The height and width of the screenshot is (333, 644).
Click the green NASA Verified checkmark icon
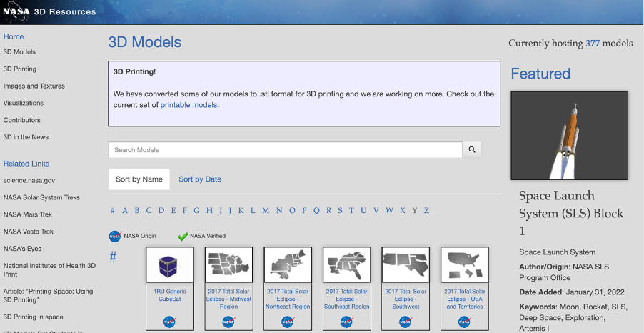[x=183, y=236]
